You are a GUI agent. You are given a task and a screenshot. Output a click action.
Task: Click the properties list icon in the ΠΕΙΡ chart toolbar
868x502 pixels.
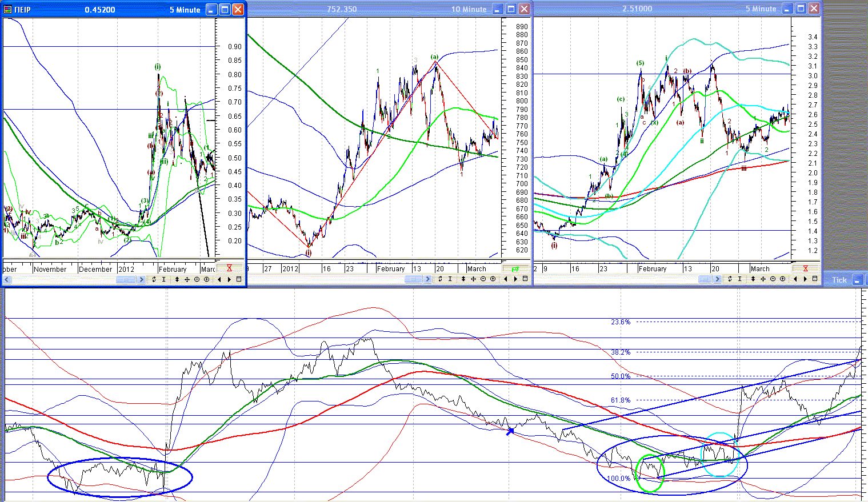click(239, 279)
